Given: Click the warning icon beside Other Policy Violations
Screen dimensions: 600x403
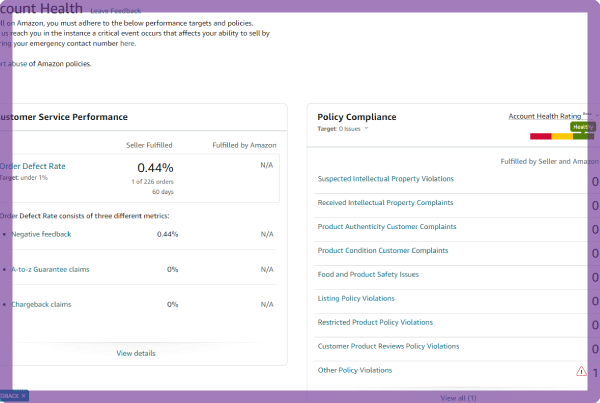Looking at the screenshot, I should click(581, 371).
